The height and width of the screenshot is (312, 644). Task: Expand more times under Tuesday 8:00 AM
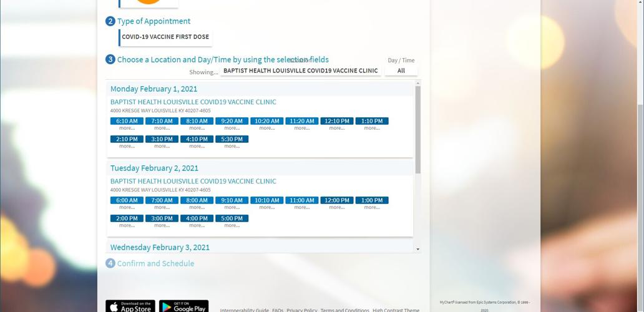coord(197,207)
